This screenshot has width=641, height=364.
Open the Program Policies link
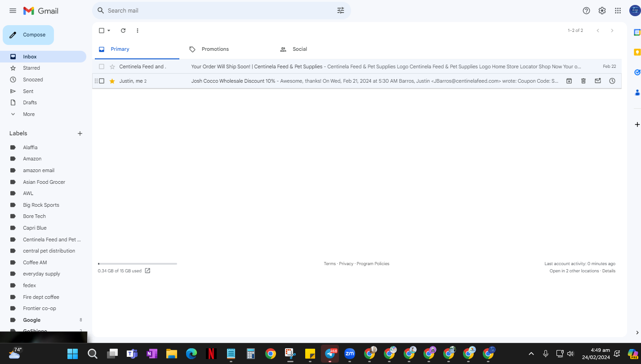pos(373,264)
